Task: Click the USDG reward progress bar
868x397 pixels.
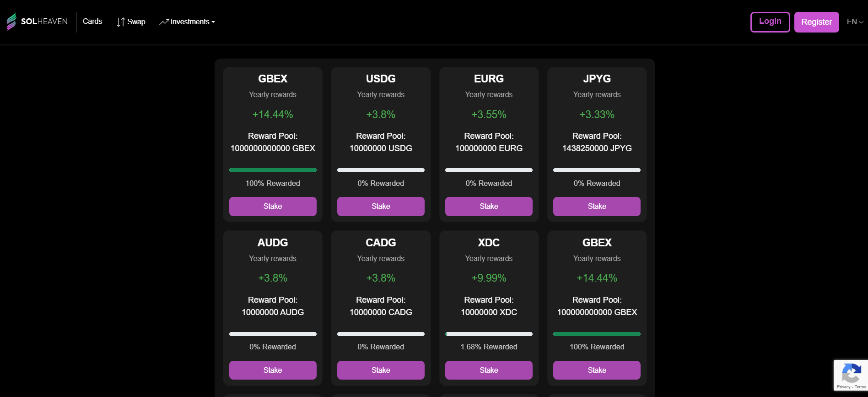Action: tap(381, 170)
